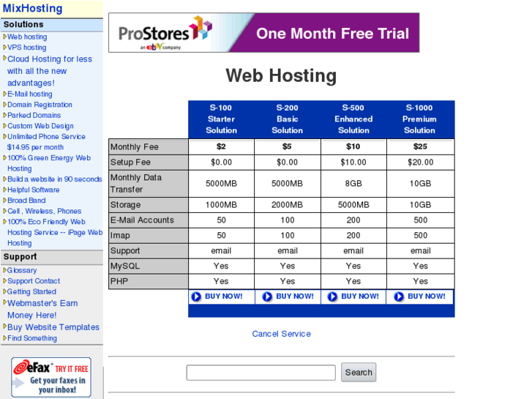This screenshot has width=532, height=399.
Task: Select the S-200 Basic Solution column header
Action: point(287,119)
